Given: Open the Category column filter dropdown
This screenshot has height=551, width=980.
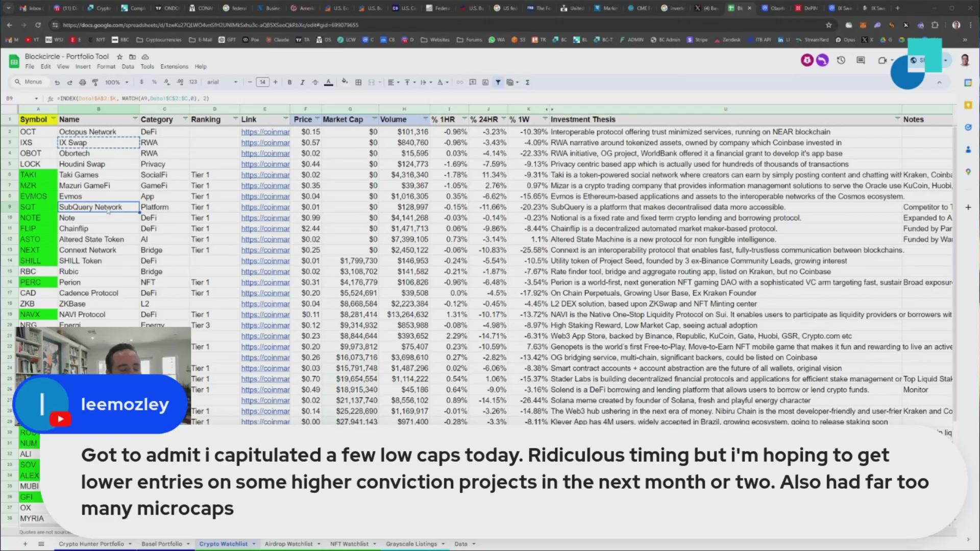Looking at the screenshot, I should pos(185,119).
